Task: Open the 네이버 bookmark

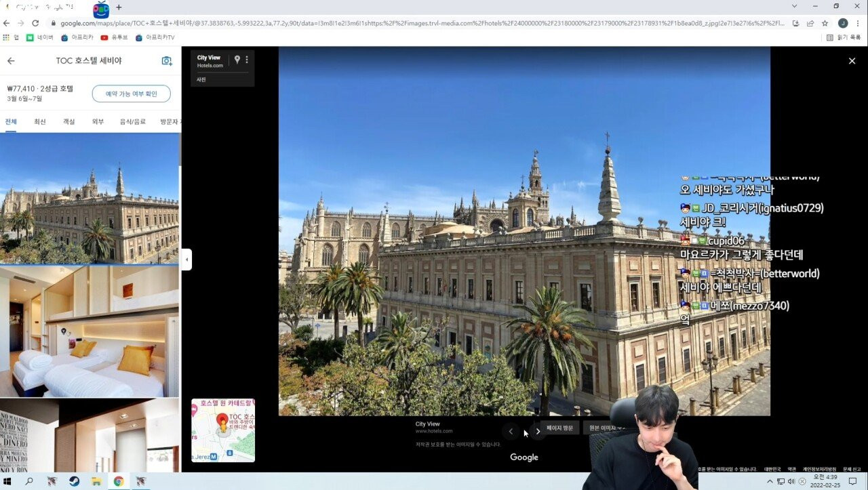Action: 40,37
